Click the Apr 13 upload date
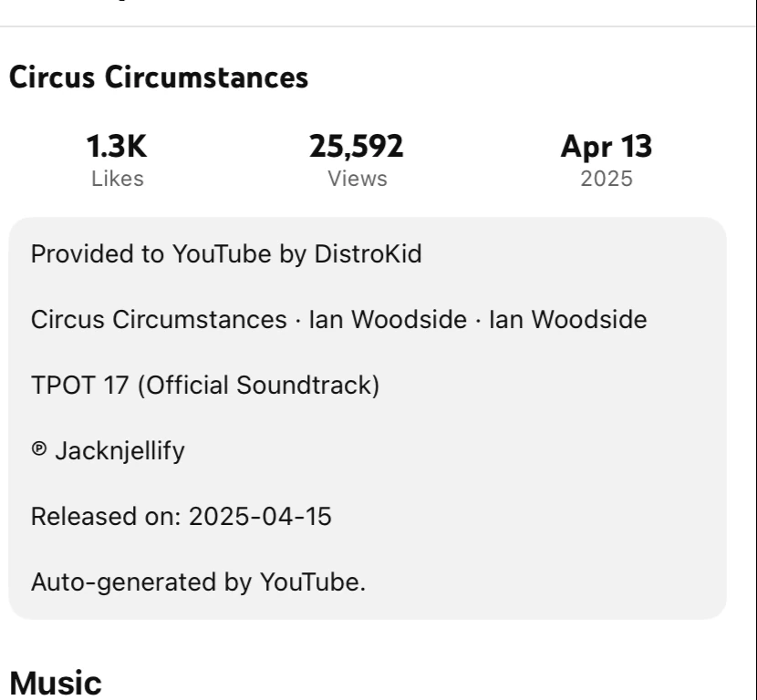 click(x=606, y=147)
